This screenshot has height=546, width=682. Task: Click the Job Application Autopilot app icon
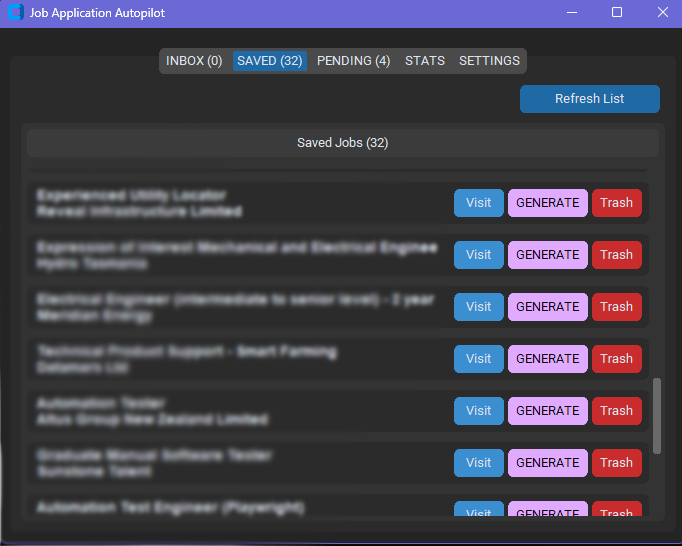click(15, 13)
